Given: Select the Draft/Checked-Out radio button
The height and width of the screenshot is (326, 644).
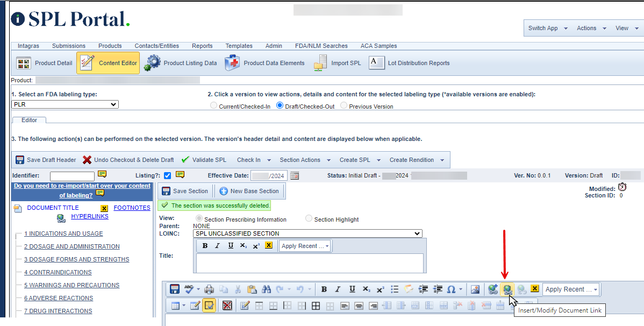Looking at the screenshot, I should (x=280, y=105).
